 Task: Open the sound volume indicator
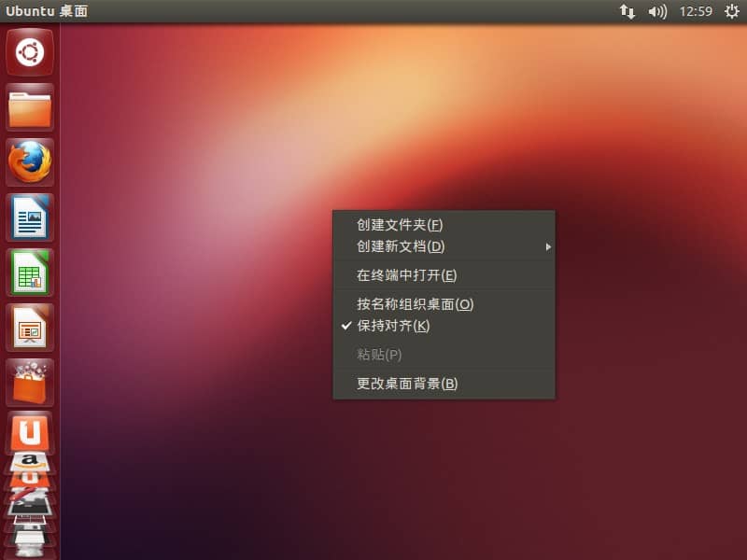tap(657, 11)
